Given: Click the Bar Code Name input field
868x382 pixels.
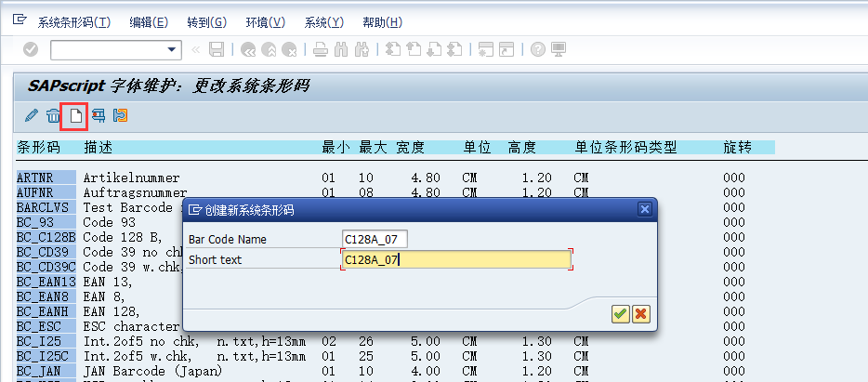Looking at the screenshot, I should [x=375, y=239].
